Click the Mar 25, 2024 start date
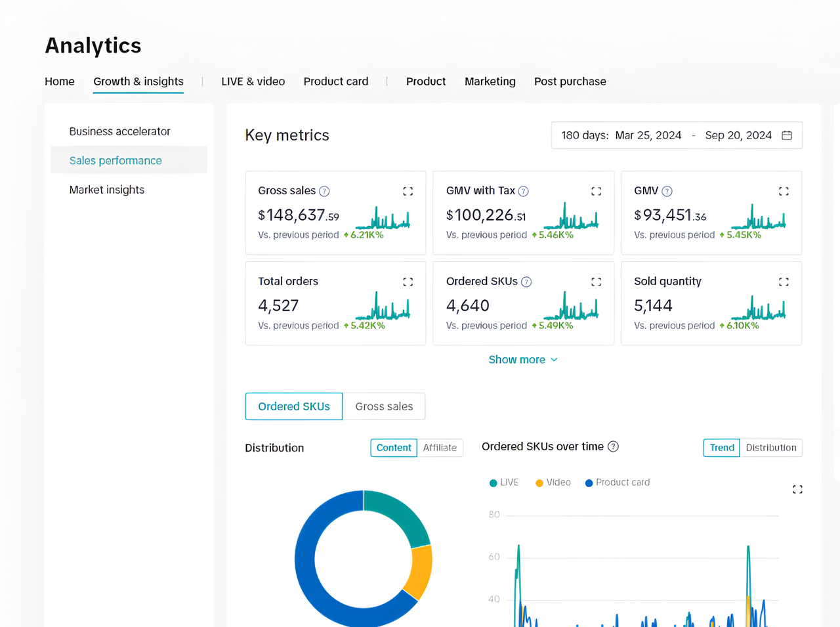The image size is (840, 627). pos(648,135)
